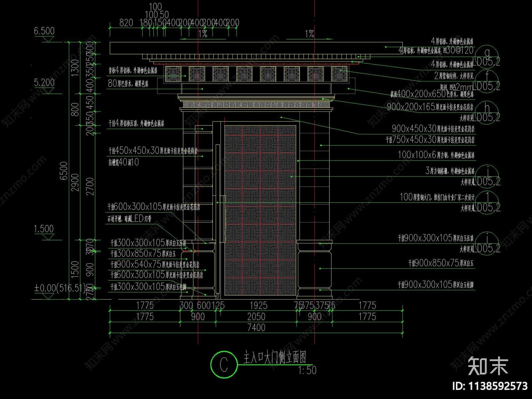Click the 干挂450x450x30 granite annotation

tap(153, 151)
